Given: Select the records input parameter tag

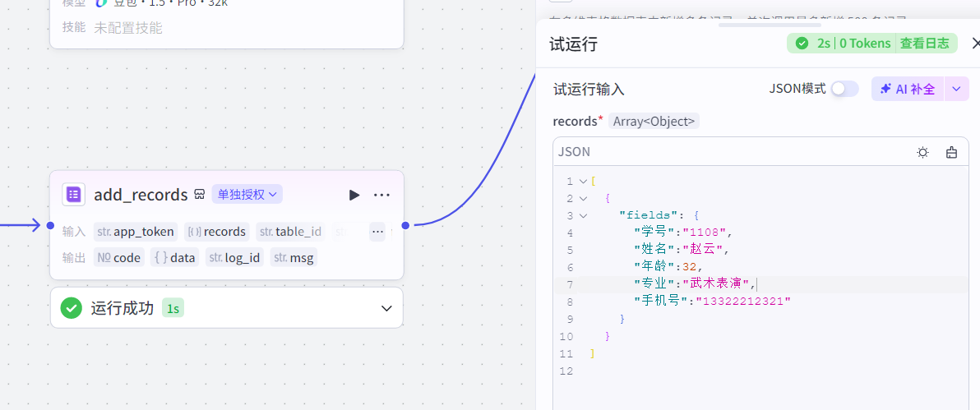Looking at the screenshot, I should (x=217, y=232).
